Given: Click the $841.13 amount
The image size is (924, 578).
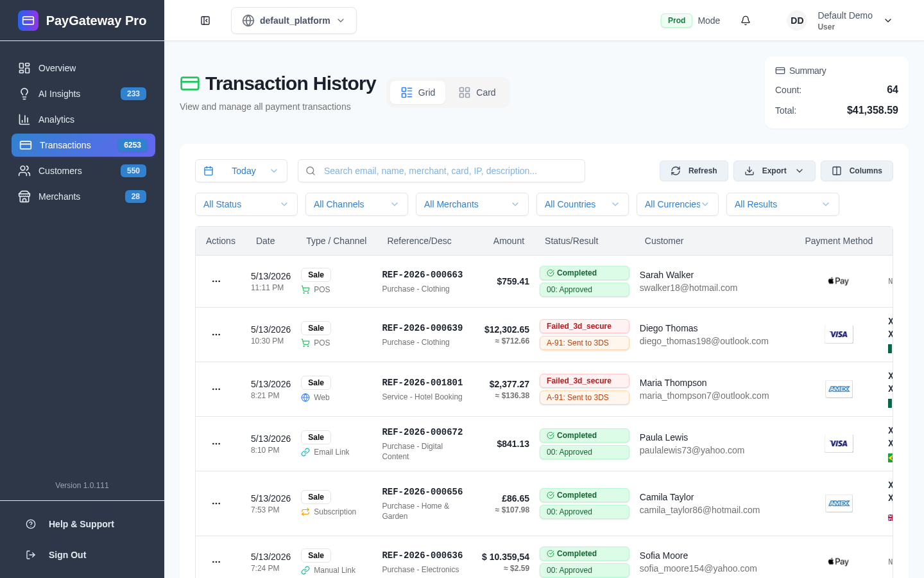Looking at the screenshot, I should [513, 444].
